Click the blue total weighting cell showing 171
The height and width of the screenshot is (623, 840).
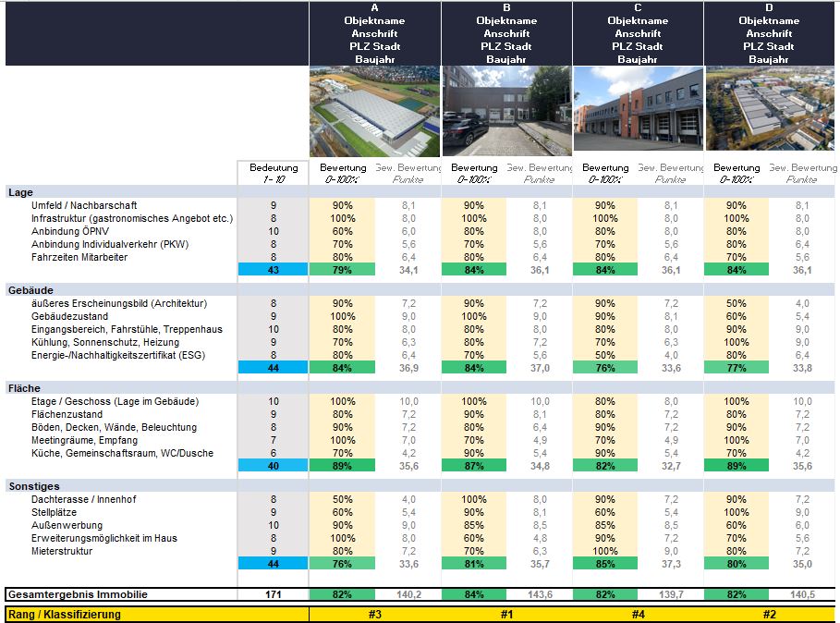click(x=274, y=594)
